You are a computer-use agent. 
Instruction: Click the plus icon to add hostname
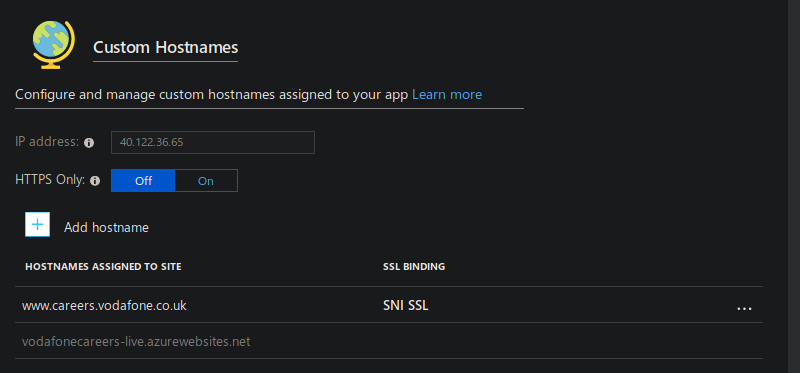(38, 225)
